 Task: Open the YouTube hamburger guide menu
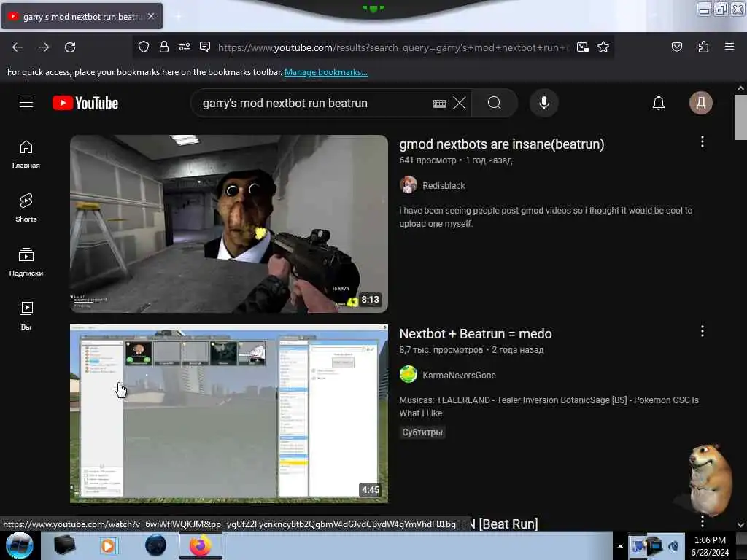pos(26,103)
